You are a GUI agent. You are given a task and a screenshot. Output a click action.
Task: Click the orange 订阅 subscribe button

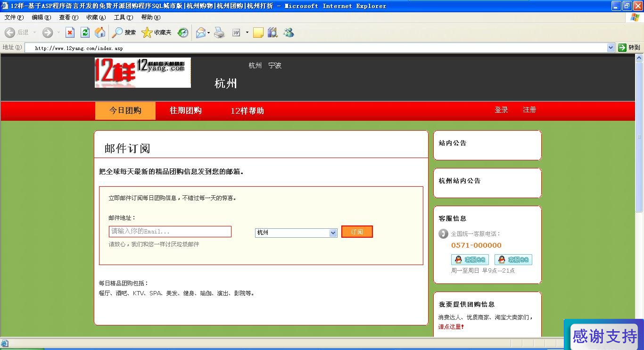(x=357, y=232)
